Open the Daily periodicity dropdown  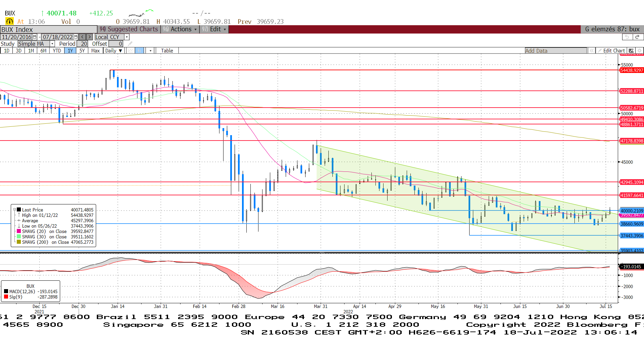coord(114,51)
